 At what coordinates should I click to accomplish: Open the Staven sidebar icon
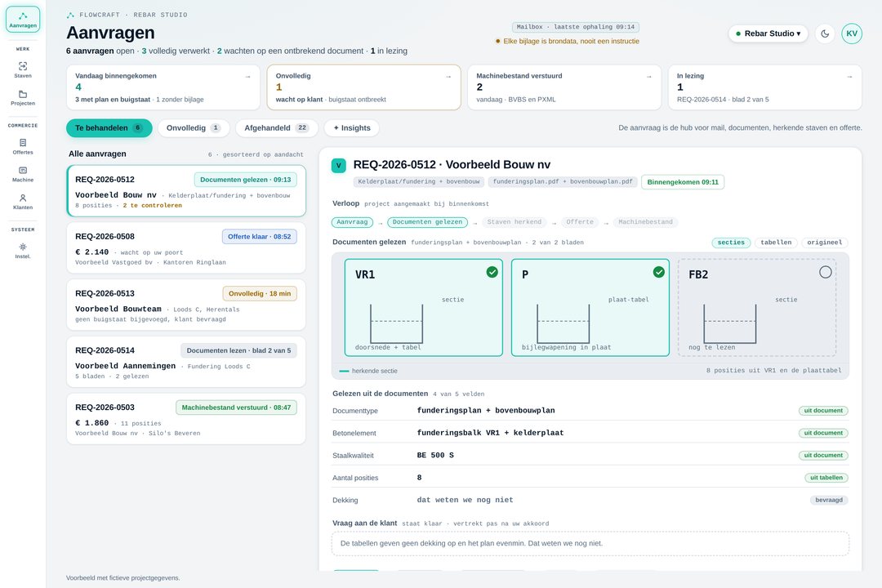[x=23, y=69]
